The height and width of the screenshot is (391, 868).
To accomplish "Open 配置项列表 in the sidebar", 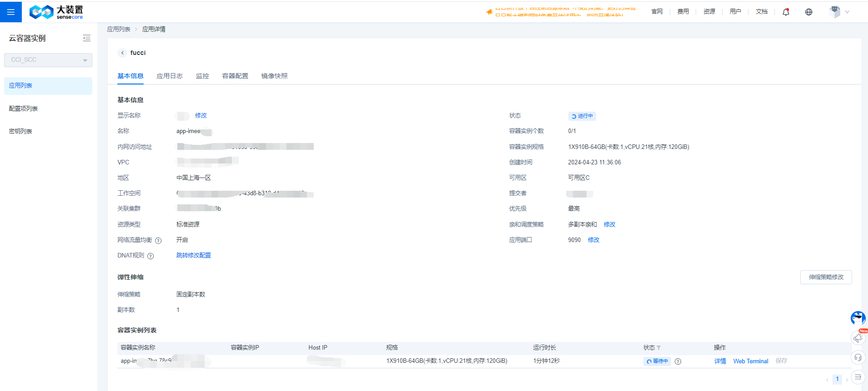I will pos(23,109).
